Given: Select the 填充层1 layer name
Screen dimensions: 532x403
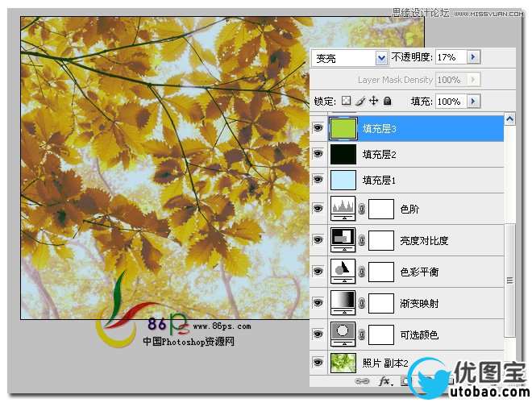Looking at the screenshot, I should tap(379, 180).
